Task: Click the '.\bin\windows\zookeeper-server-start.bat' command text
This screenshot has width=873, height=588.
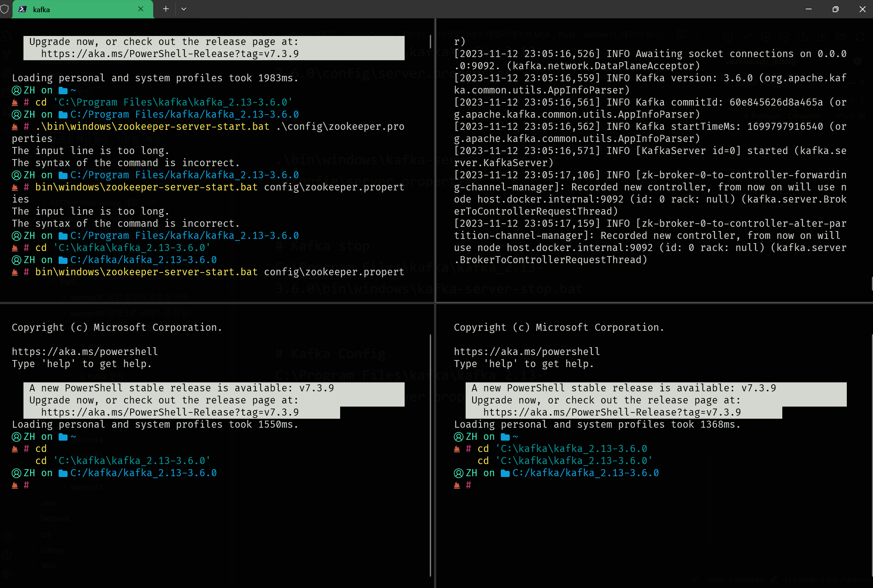Action: (152, 127)
